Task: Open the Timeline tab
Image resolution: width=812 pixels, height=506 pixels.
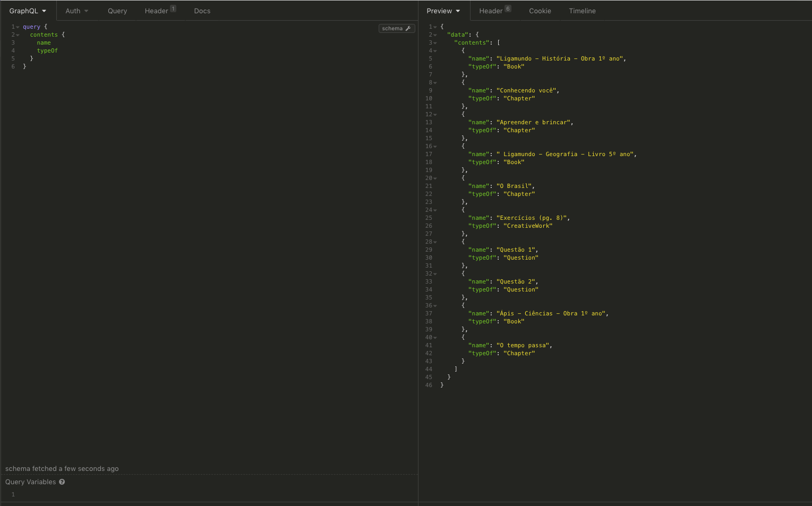Action: (582, 11)
